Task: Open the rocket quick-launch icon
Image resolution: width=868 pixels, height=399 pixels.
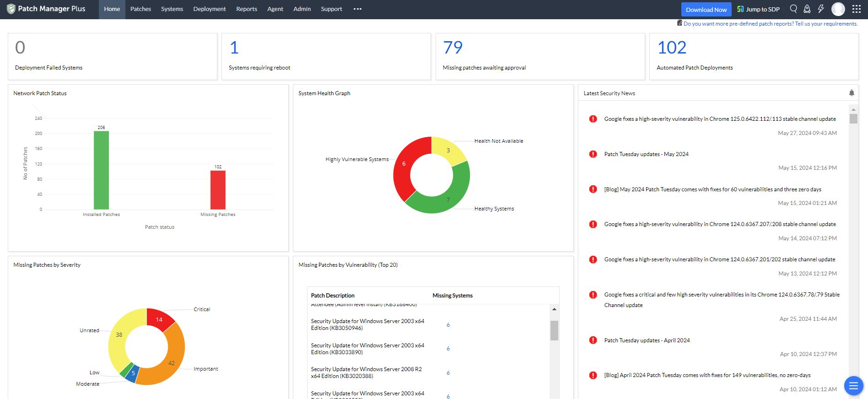Action: (807, 9)
